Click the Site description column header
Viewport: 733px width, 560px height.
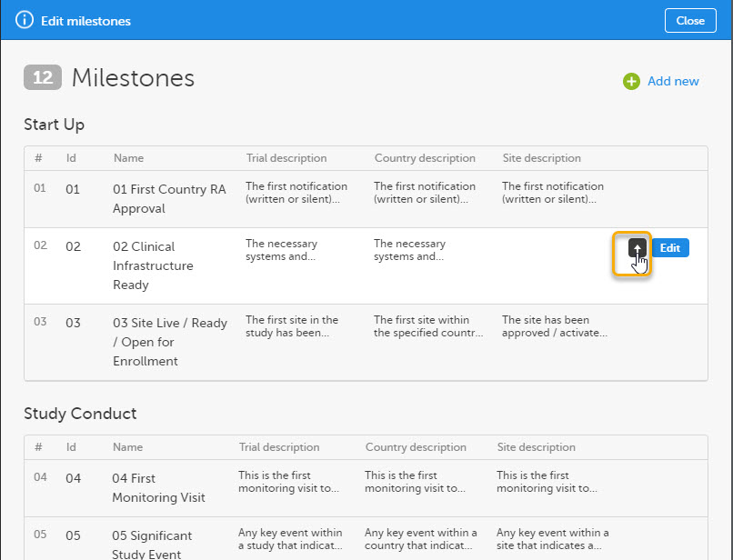[541, 157]
